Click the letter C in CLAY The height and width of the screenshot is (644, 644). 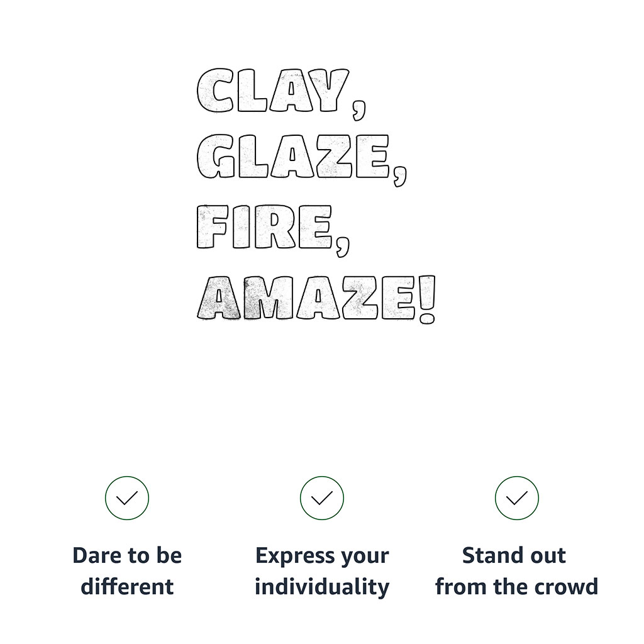point(215,91)
